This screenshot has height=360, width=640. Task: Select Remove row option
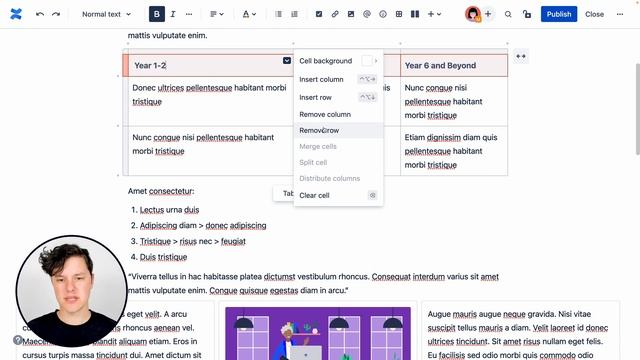pyautogui.click(x=338, y=130)
